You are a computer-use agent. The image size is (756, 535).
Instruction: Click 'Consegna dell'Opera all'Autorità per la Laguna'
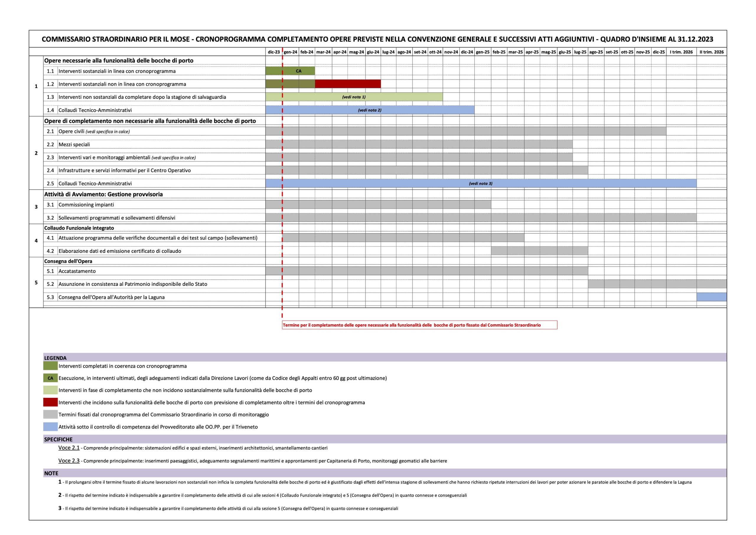click(x=111, y=297)
